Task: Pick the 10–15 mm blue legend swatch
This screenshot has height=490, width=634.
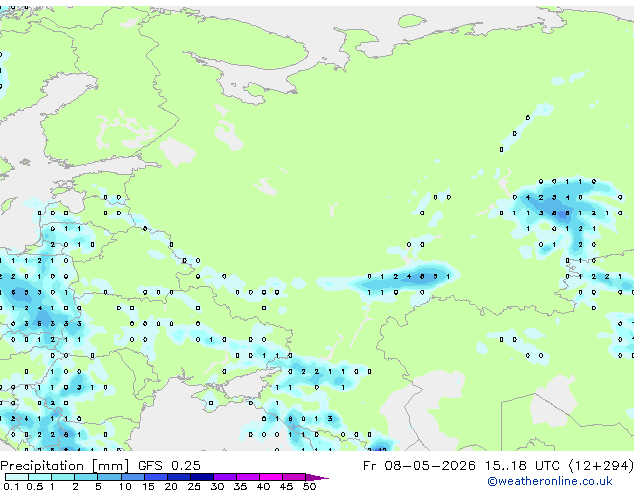Action: [132, 477]
